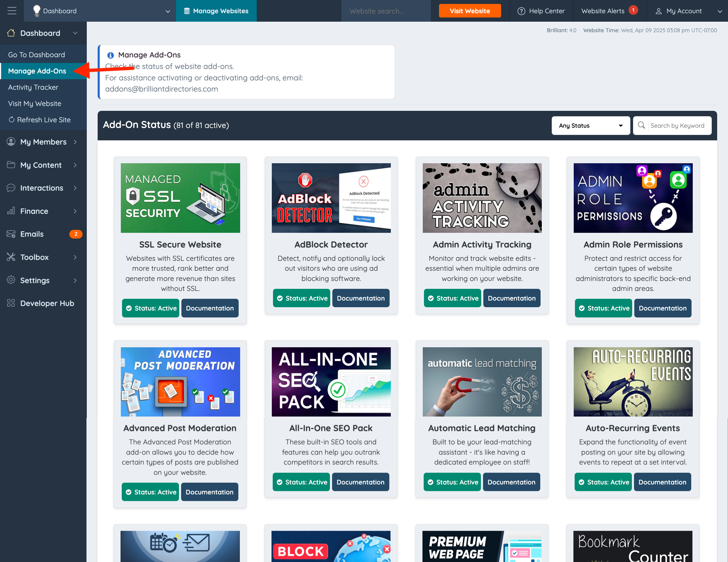The width and height of the screenshot is (728, 562).
Task: Open the Any Status dropdown
Action: click(590, 126)
